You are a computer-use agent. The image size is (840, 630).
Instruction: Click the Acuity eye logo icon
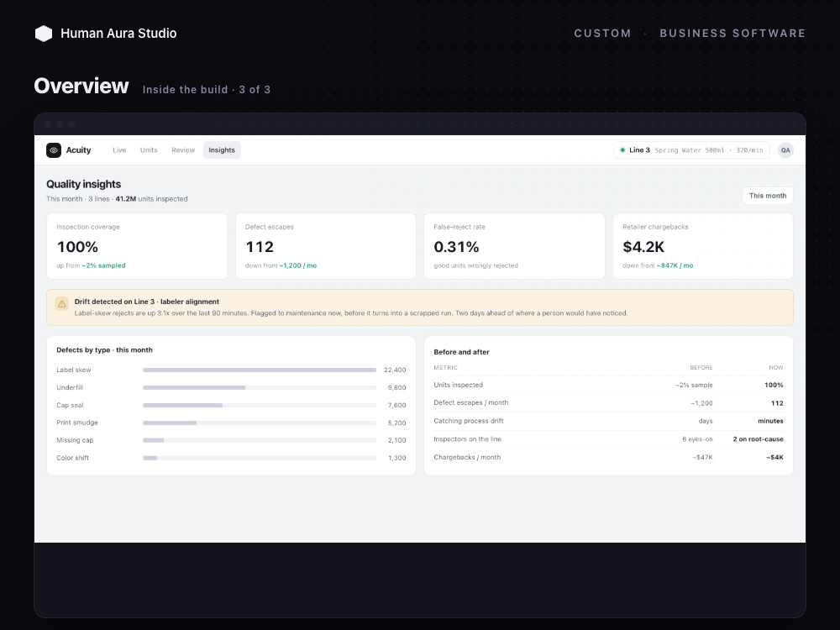tap(54, 150)
